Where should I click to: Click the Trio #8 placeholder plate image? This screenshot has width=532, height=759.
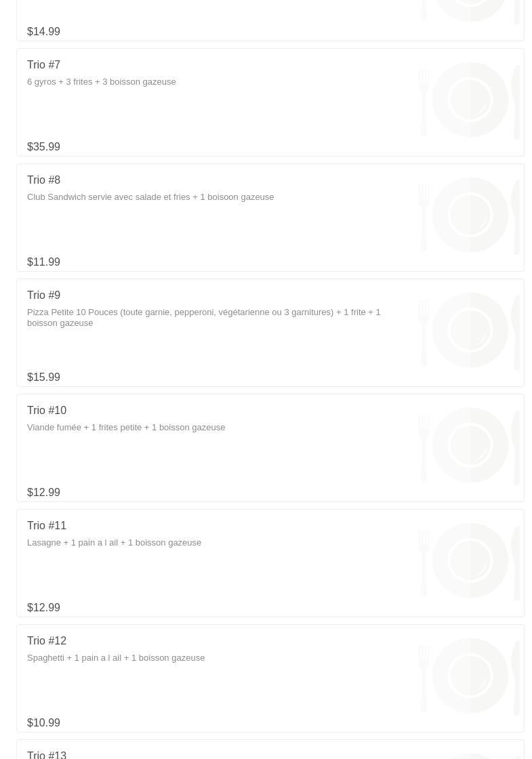click(x=469, y=215)
